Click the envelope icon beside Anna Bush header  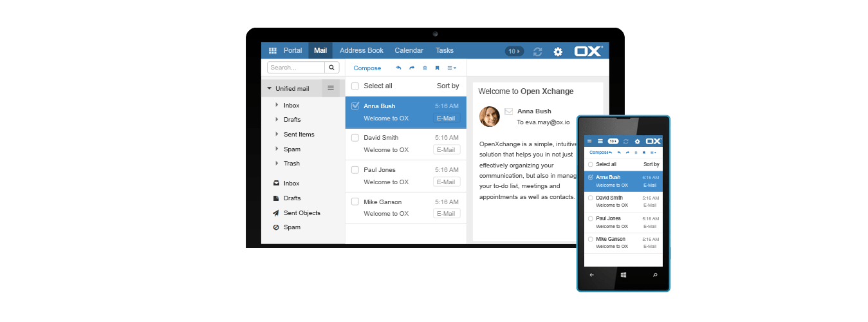pos(509,111)
